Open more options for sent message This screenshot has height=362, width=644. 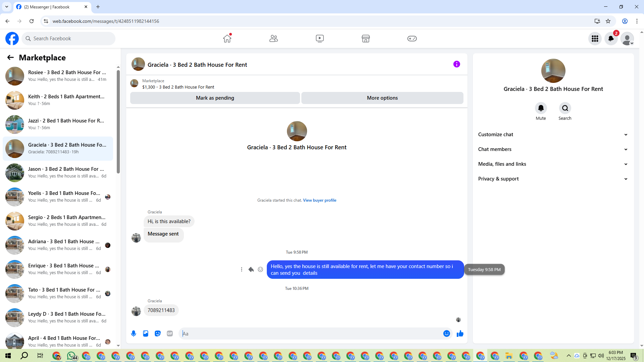click(x=242, y=269)
